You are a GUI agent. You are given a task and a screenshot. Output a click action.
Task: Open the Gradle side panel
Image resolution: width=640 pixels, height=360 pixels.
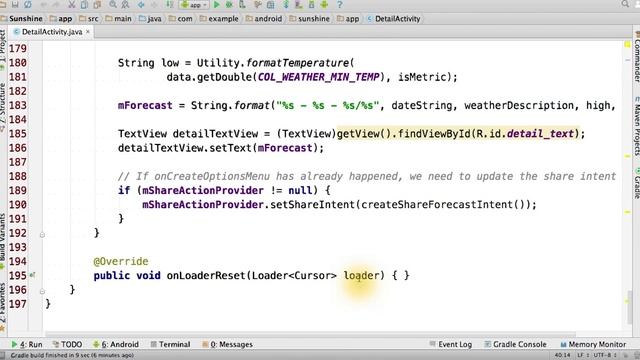(x=637, y=184)
